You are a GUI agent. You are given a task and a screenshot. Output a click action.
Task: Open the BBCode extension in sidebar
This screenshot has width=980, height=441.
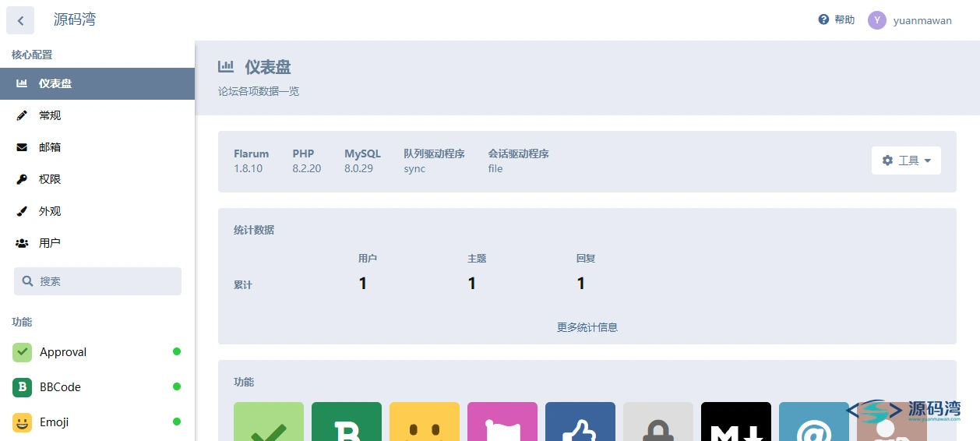[x=97, y=387]
